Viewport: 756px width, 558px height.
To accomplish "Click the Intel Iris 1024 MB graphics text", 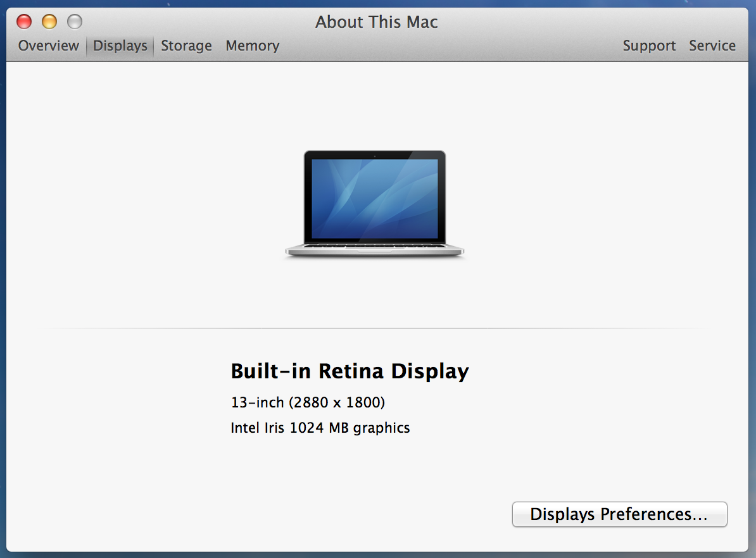I will point(320,428).
